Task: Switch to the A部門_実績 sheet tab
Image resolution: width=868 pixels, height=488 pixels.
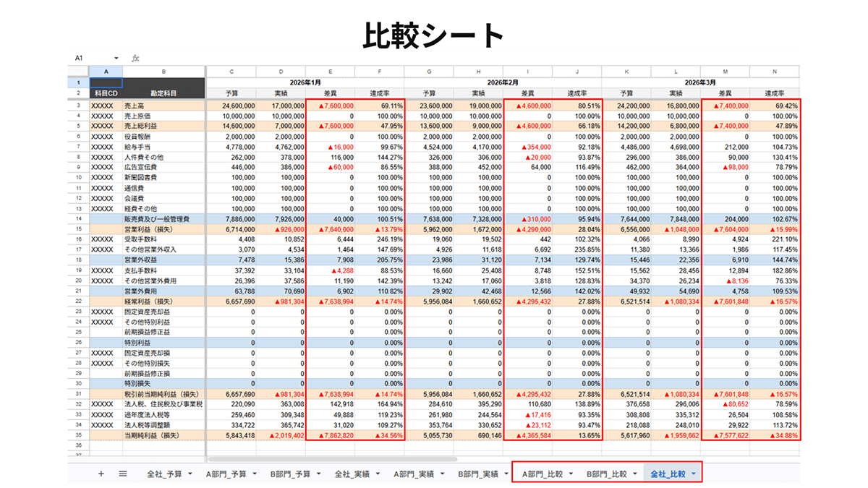Action: [x=414, y=474]
